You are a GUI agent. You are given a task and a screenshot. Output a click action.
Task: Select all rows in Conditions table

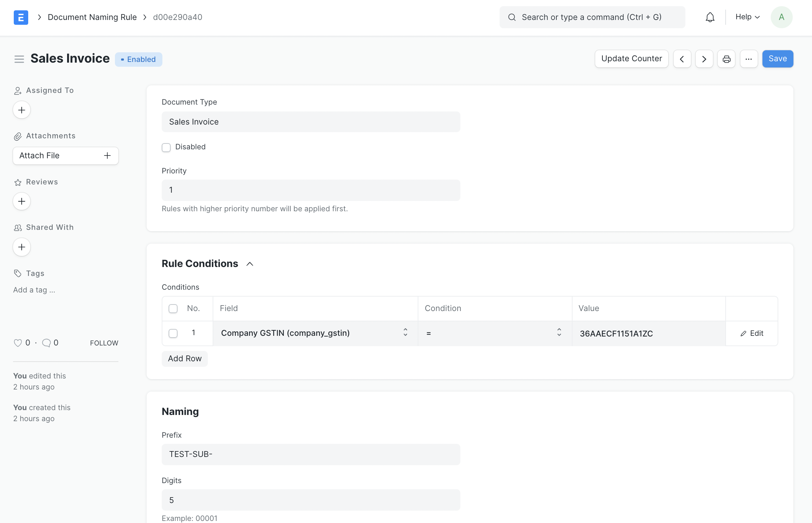173,308
